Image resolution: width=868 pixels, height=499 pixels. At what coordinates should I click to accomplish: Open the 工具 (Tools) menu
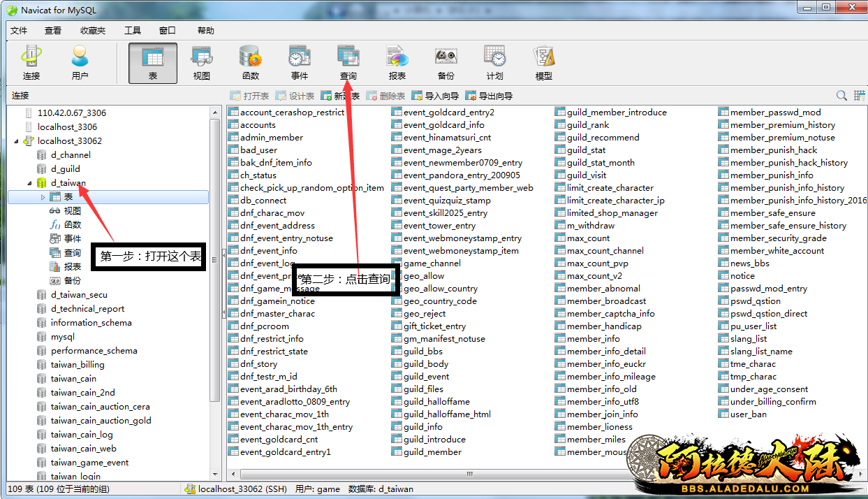(x=133, y=31)
